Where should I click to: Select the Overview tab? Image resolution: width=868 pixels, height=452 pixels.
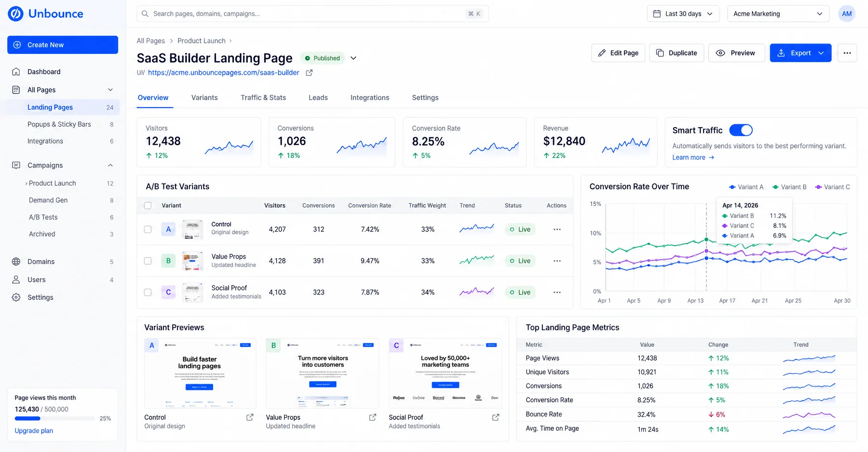153,98
